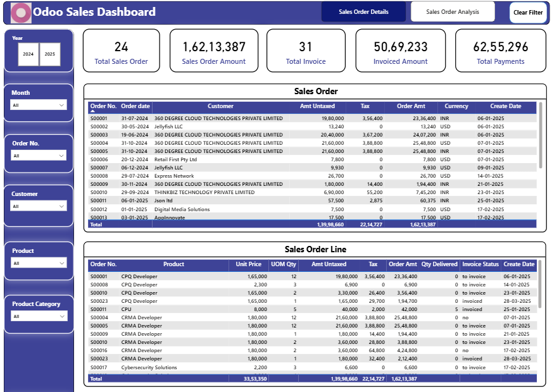Viewport: 552px width, 392px height.
Task: Click the Sales Order table title
Action: (x=316, y=92)
